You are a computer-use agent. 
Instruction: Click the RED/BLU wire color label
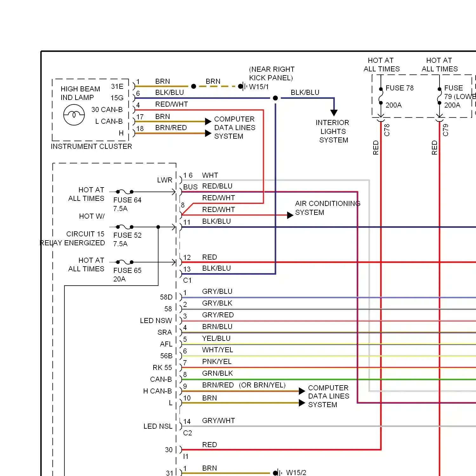pos(217,186)
